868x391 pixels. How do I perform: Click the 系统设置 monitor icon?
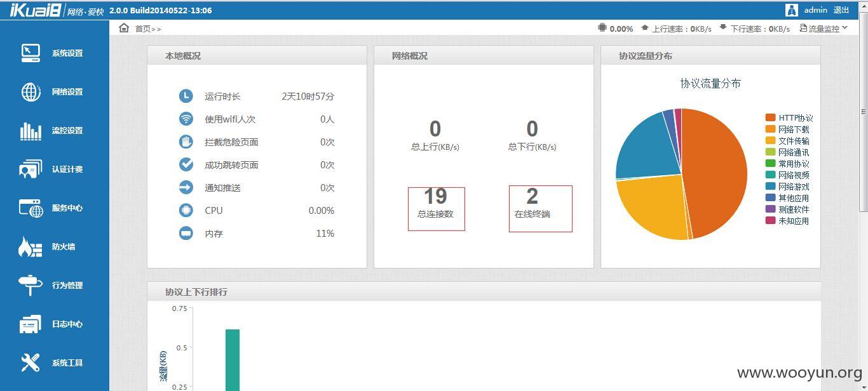pyautogui.click(x=31, y=53)
